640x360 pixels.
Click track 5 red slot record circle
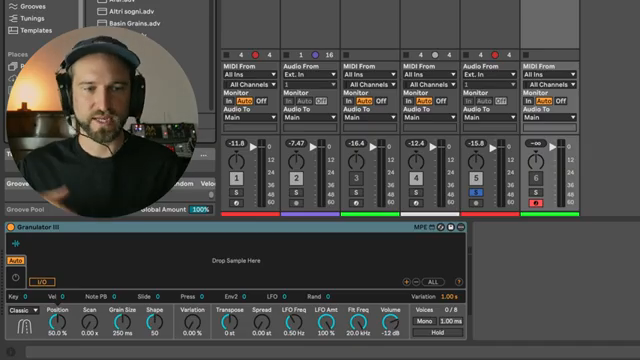[x=495, y=55]
